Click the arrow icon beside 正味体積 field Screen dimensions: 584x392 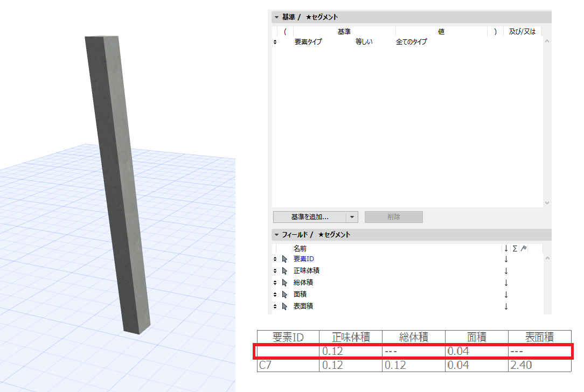coord(284,271)
